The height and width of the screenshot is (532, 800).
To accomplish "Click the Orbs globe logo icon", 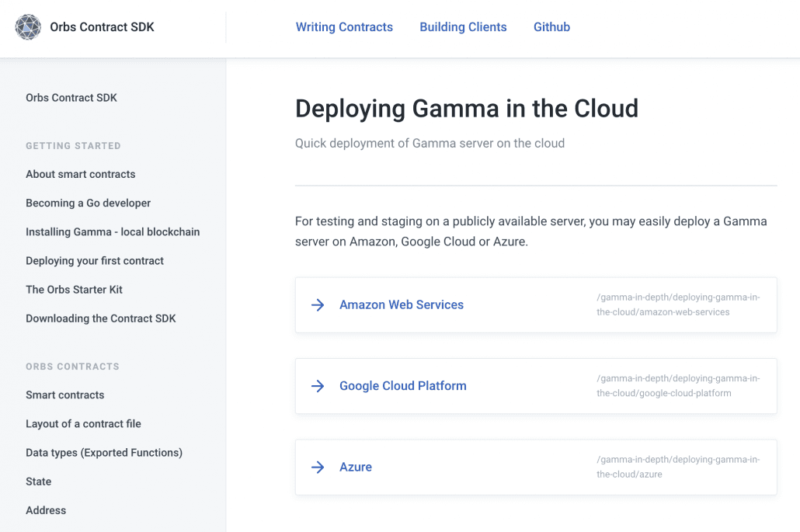I will coord(28,27).
